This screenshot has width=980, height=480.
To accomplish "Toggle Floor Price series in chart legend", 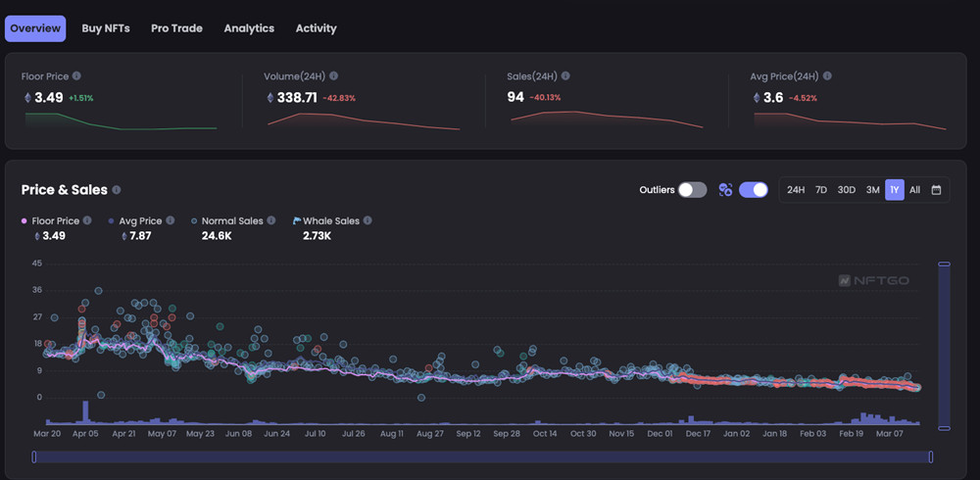I will click(x=55, y=221).
